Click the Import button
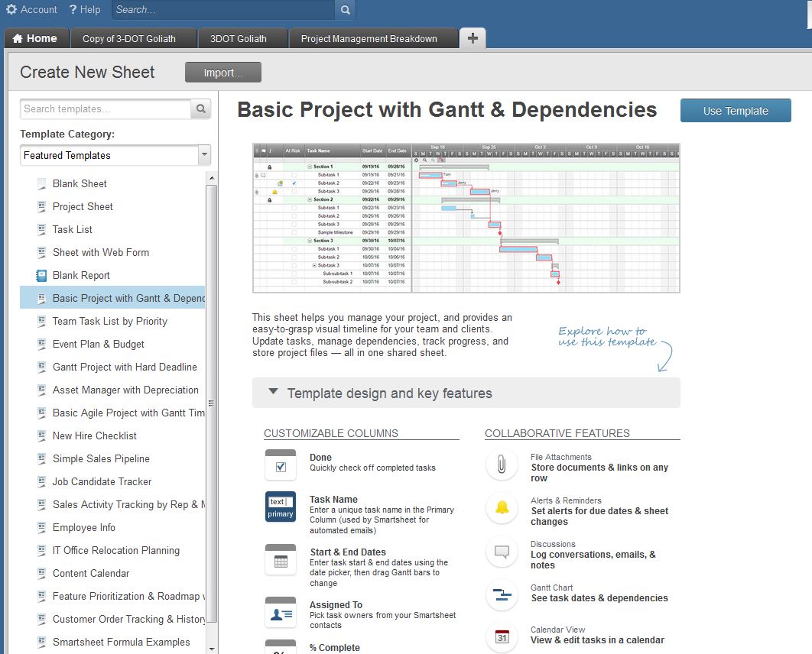 (x=223, y=73)
